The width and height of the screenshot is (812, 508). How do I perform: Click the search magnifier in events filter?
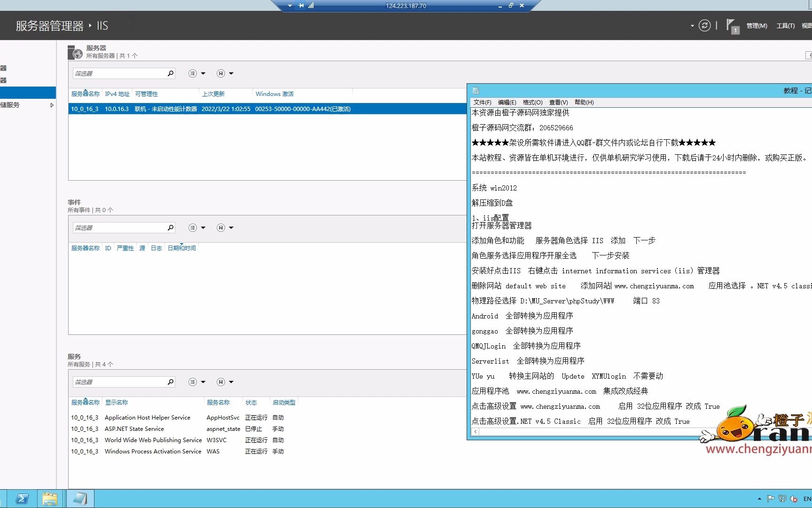171,228
